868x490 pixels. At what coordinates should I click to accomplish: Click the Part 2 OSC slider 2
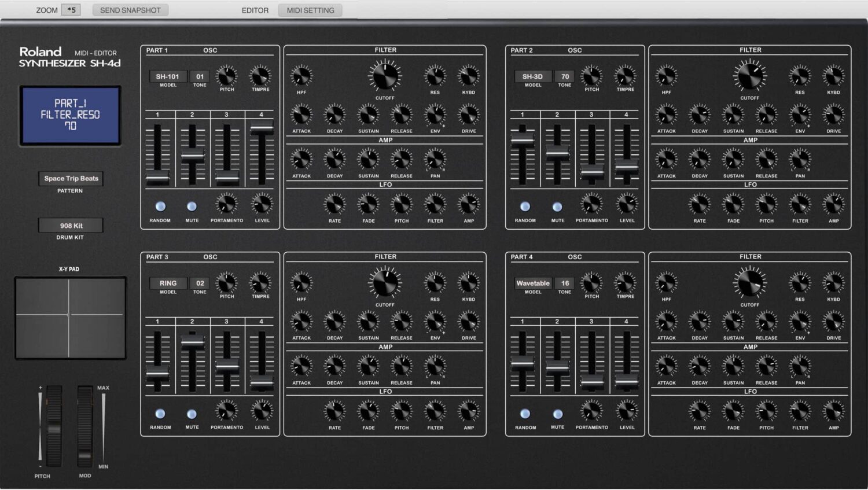(557, 154)
